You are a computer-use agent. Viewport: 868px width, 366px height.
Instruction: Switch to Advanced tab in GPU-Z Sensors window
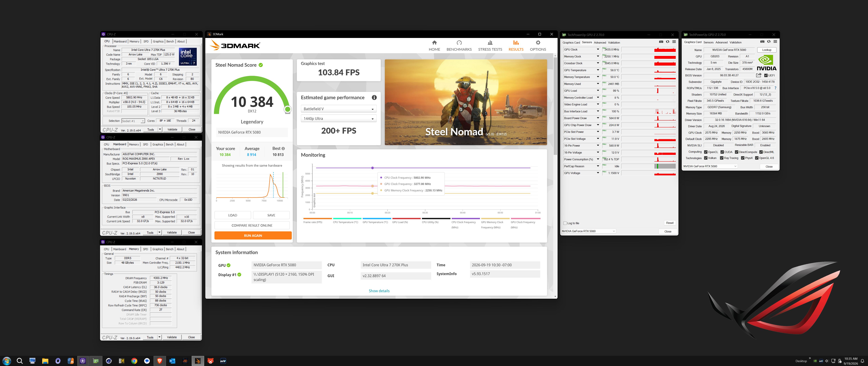(x=600, y=43)
